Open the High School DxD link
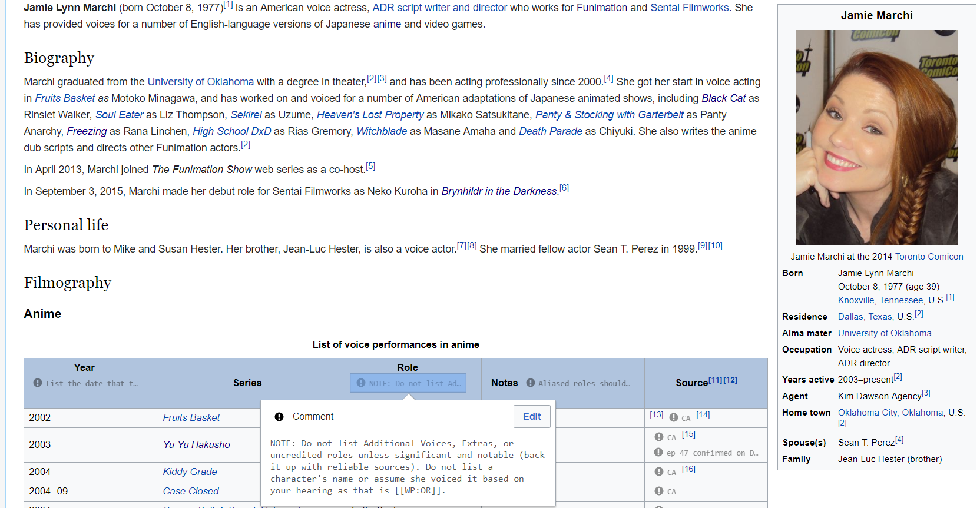 (232, 131)
